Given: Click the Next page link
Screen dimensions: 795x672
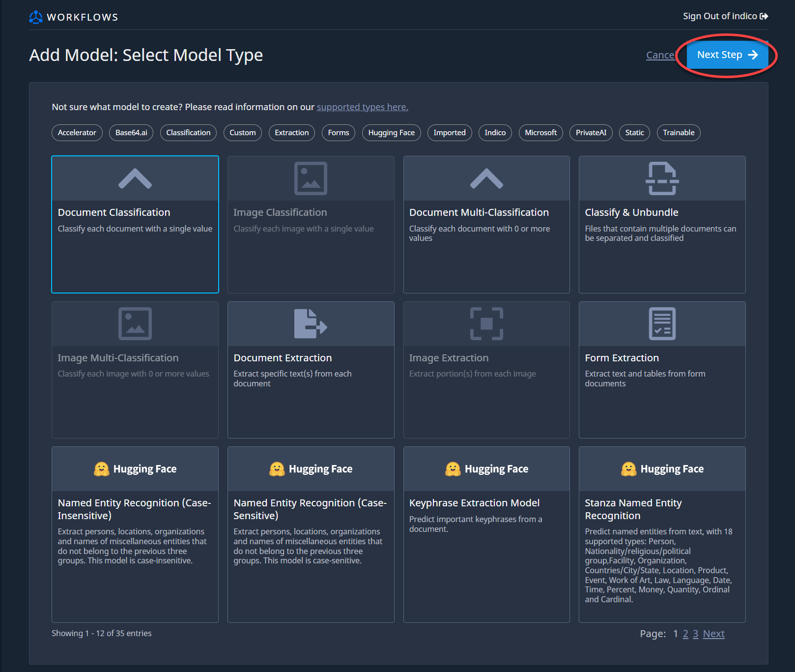Looking at the screenshot, I should point(714,634).
